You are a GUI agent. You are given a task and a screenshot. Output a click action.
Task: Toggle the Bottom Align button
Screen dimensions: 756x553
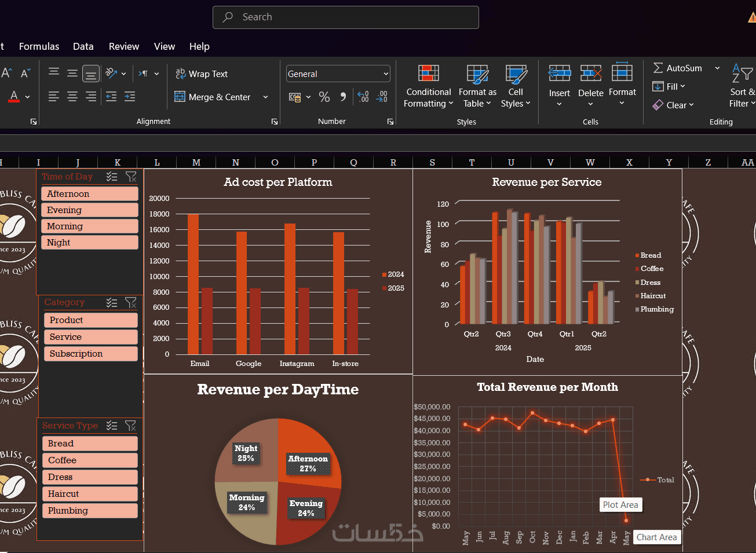90,74
